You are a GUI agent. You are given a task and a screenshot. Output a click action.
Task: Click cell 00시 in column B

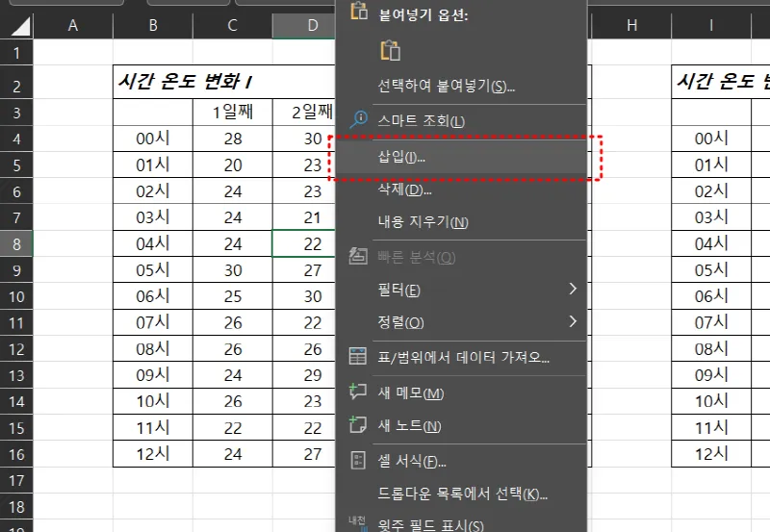coord(153,139)
